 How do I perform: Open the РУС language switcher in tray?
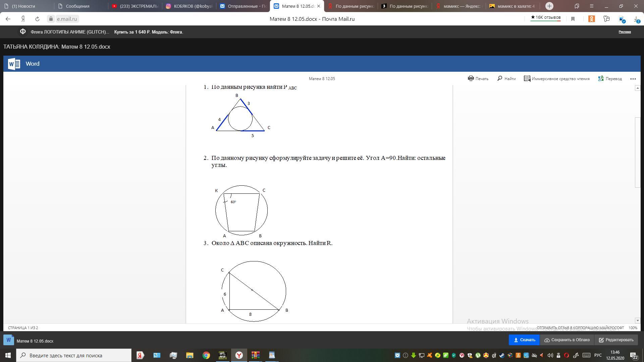598,355
